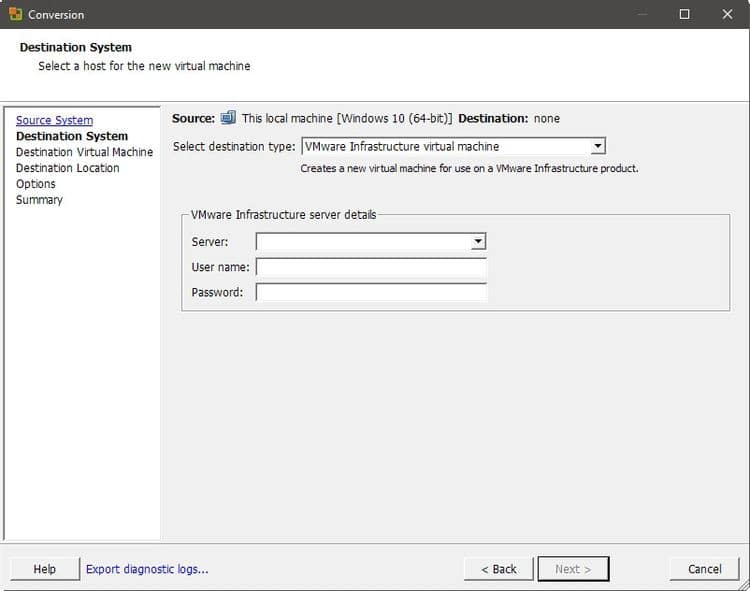Maximize the Conversion window
Viewport: 750px width, 591px height.
[684, 14]
